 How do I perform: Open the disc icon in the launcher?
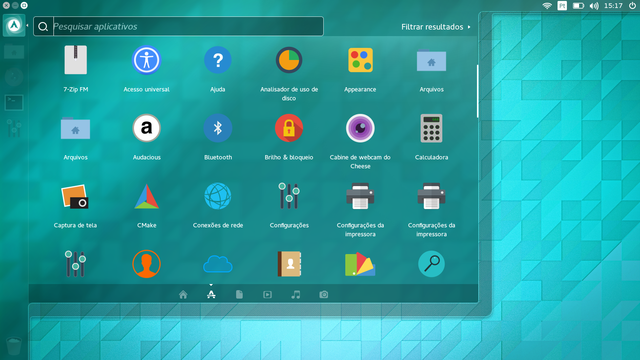click(14, 77)
